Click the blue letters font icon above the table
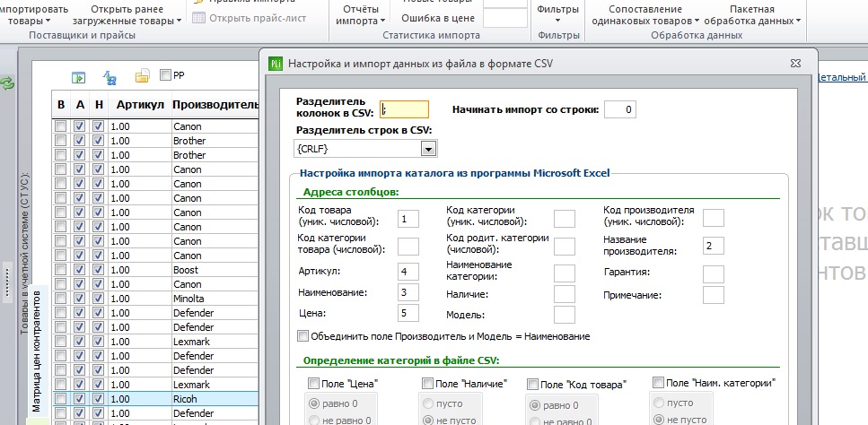This screenshot has height=425, width=868. [110, 77]
